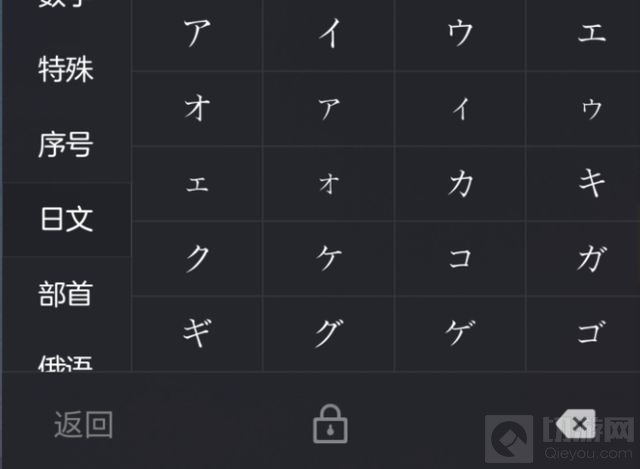
Task: Type the katakana キ character
Action: pos(591,183)
